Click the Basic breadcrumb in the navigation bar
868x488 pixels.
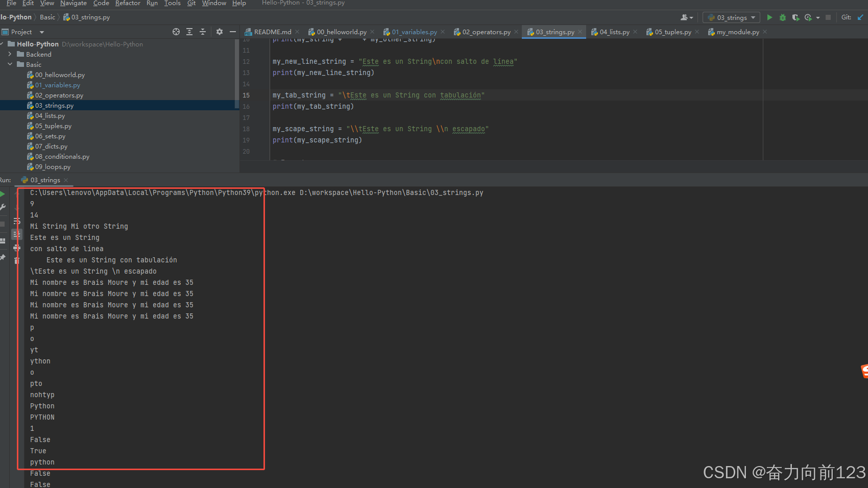click(x=47, y=17)
